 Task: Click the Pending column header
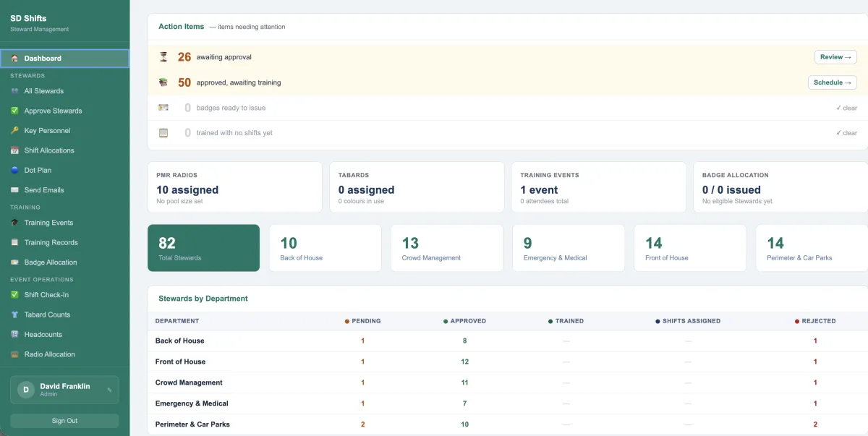pyautogui.click(x=363, y=321)
